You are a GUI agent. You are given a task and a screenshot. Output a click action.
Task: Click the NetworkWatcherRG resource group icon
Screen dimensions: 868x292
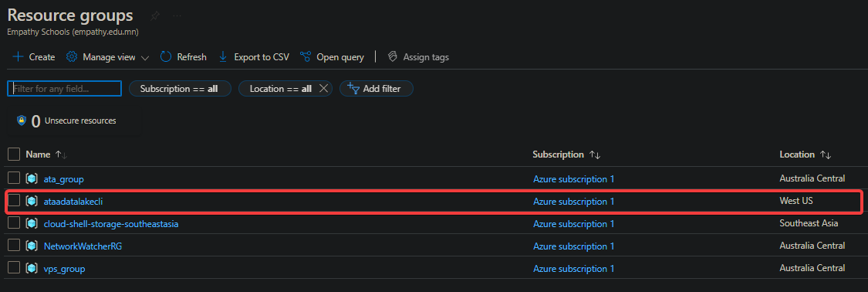coord(32,246)
